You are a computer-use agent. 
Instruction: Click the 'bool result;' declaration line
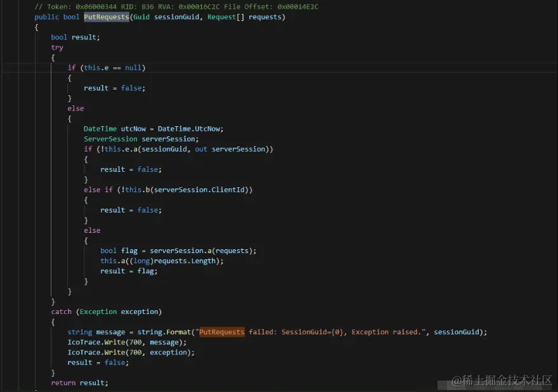pos(75,37)
